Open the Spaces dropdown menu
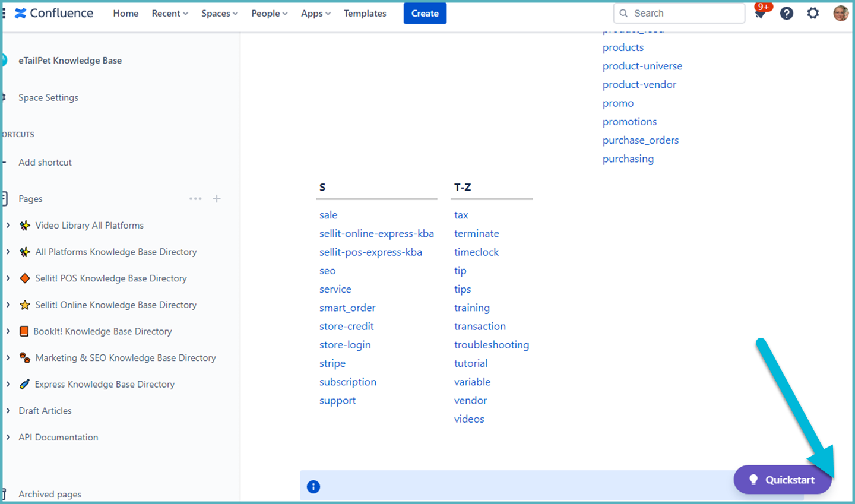Image resolution: width=855 pixels, height=504 pixels. [x=220, y=13]
